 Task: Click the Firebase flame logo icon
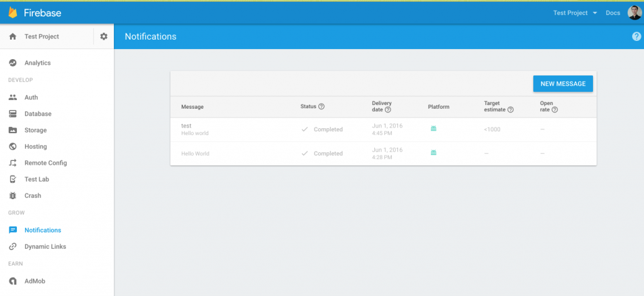[x=13, y=13]
